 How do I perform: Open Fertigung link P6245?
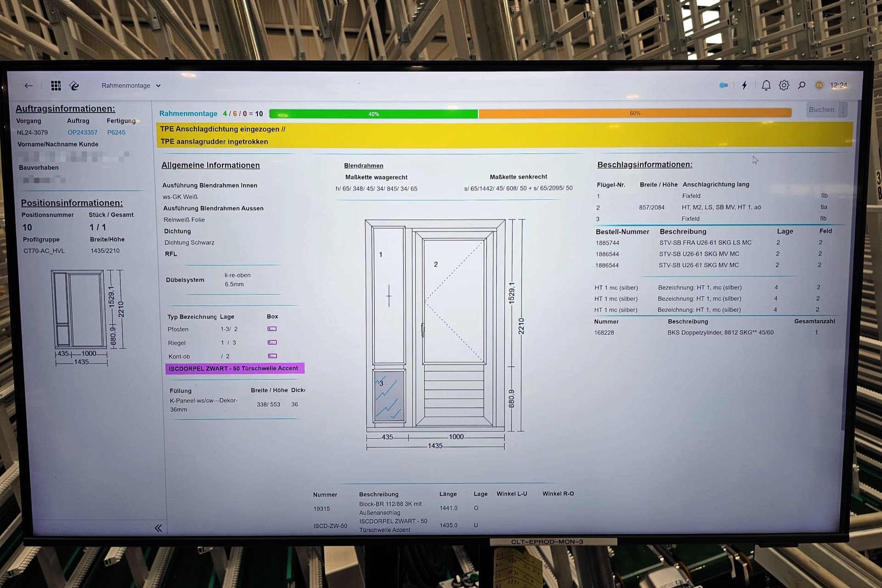tap(116, 133)
